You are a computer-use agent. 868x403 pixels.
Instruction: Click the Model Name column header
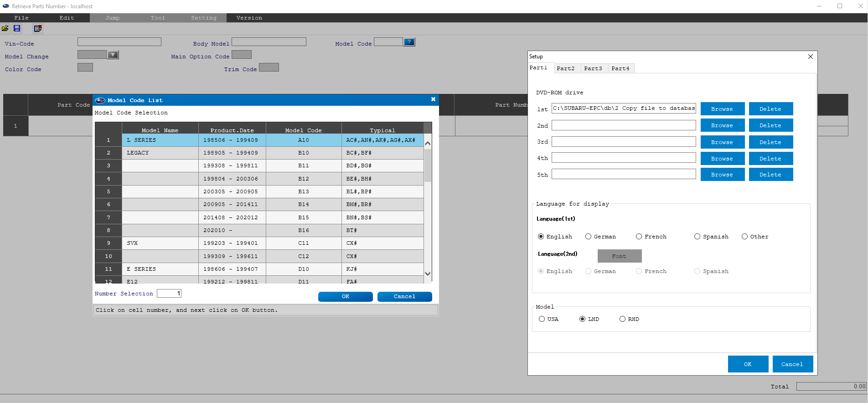coord(160,128)
